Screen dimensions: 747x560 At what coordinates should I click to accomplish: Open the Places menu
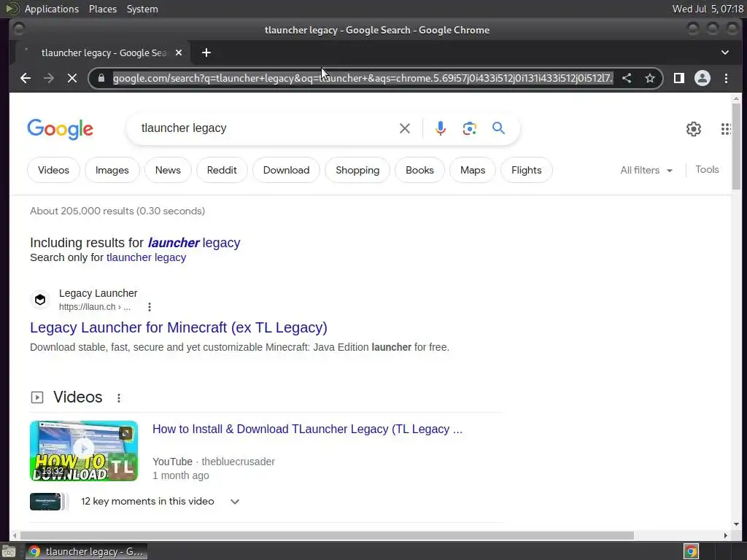click(103, 9)
